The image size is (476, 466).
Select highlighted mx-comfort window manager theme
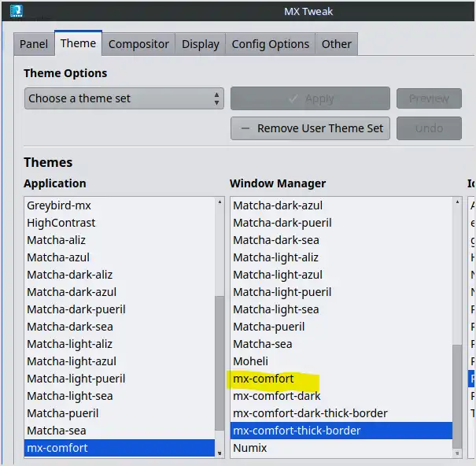pos(341,379)
